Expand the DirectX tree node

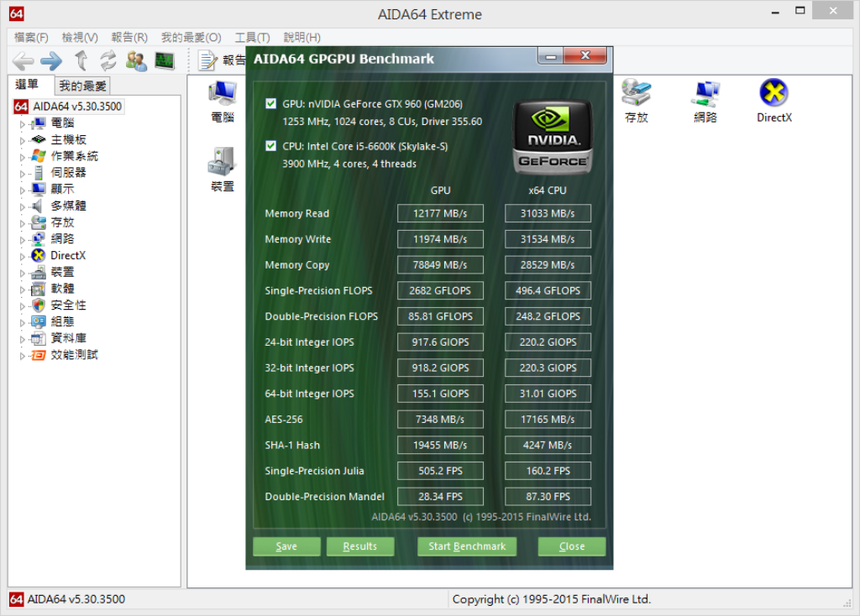click(23, 256)
